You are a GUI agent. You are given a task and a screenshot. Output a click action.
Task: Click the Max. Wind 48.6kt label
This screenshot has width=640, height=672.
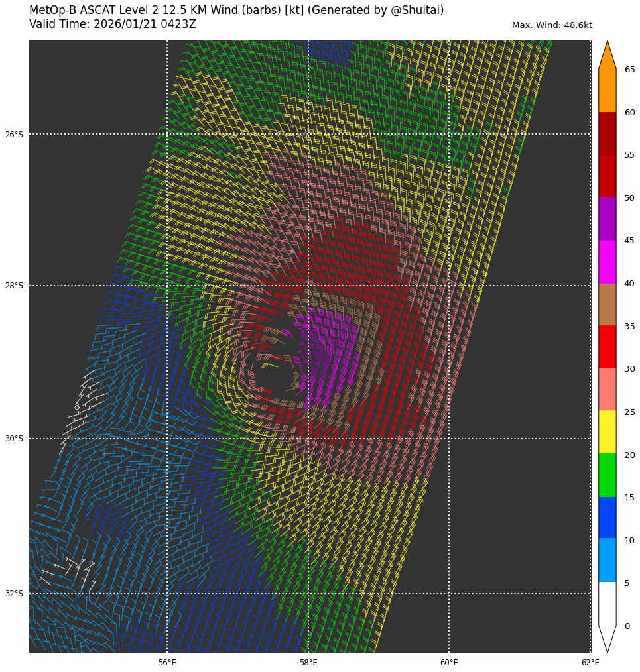click(x=552, y=25)
